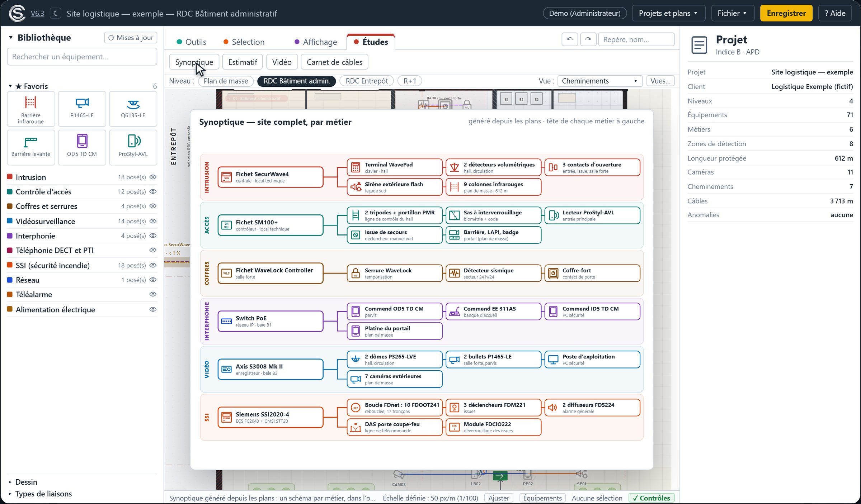Switch to the Outils tab
Viewport: 861px width, 504px height.
tap(192, 42)
